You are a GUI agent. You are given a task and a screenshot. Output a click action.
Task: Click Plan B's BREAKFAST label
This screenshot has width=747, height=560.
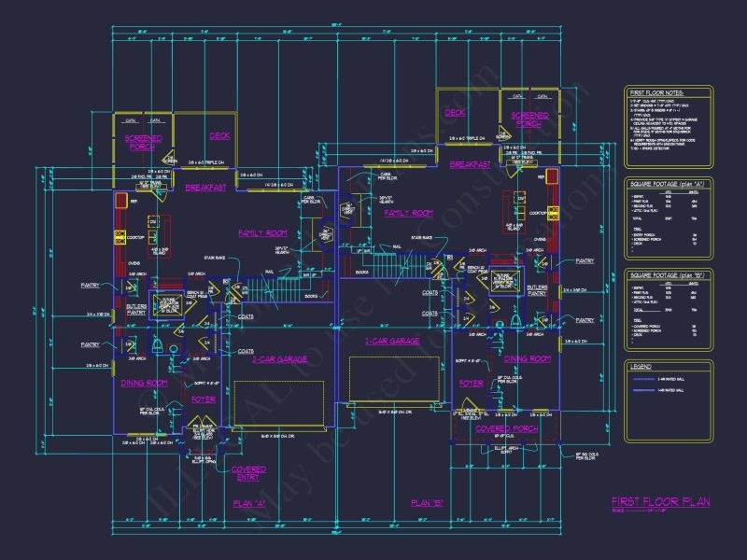pos(470,164)
